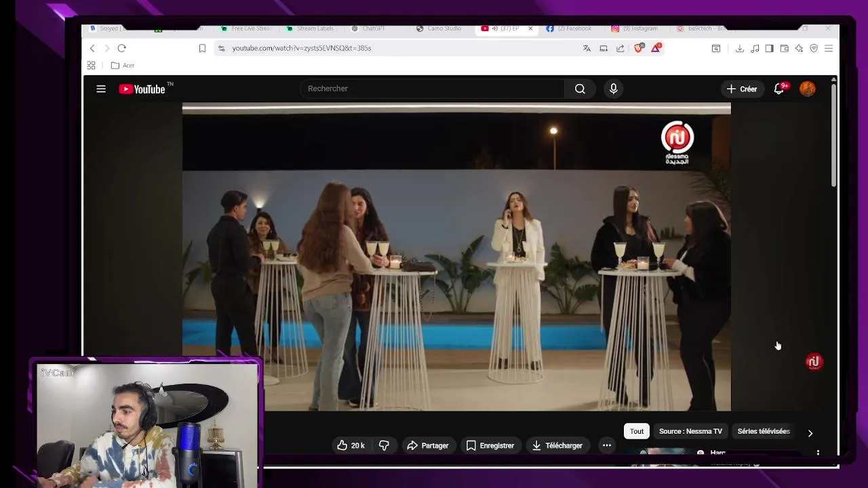This screenshot has height=488, width=868.
Task: Open media control music icon
Action: pyautogui.click(x=755, y=48)
